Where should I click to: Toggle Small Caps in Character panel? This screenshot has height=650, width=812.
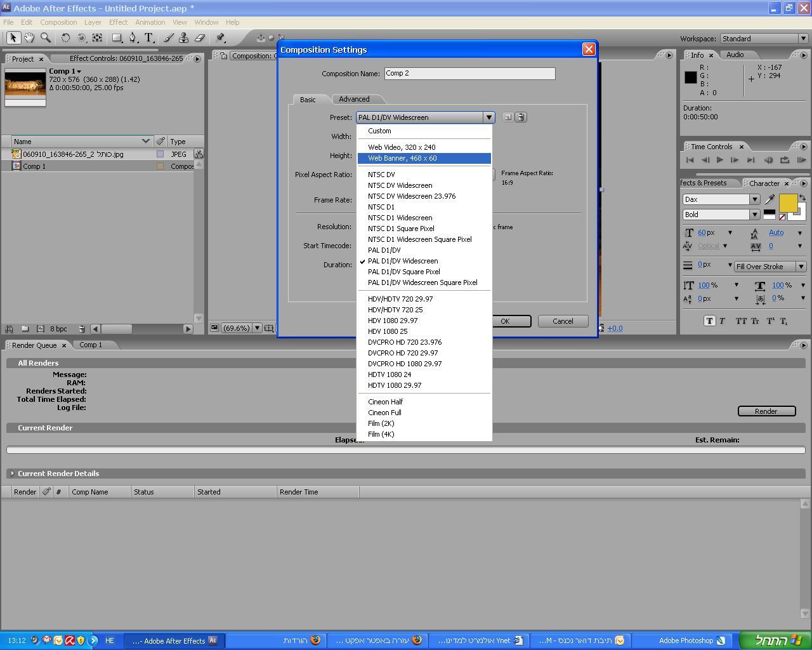755,321
